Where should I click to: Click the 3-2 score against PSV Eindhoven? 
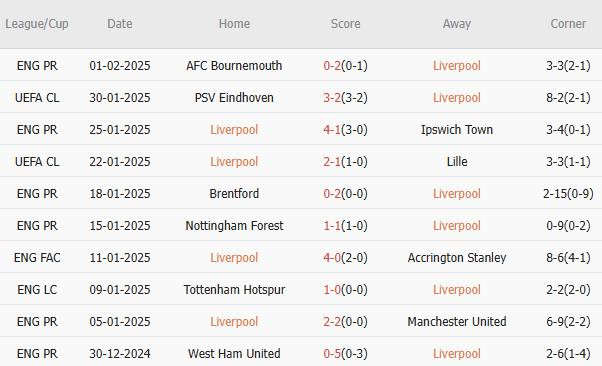[332, 98]
